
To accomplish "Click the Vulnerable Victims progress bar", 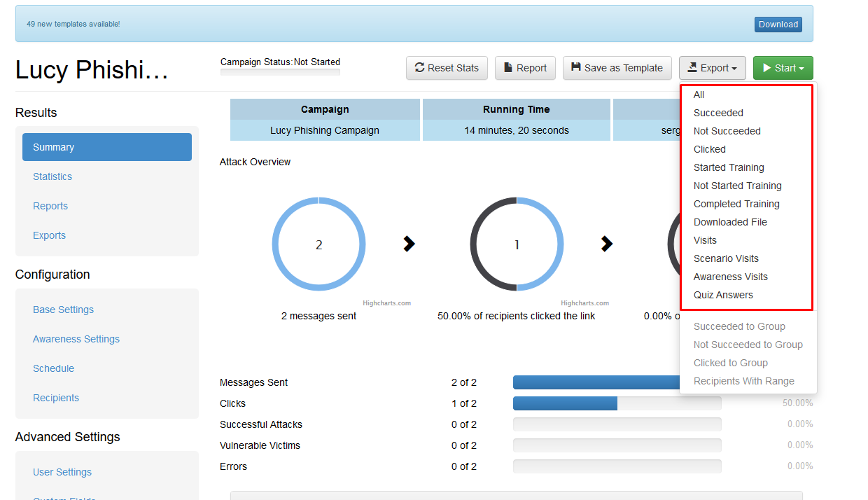I will (617, 445).
